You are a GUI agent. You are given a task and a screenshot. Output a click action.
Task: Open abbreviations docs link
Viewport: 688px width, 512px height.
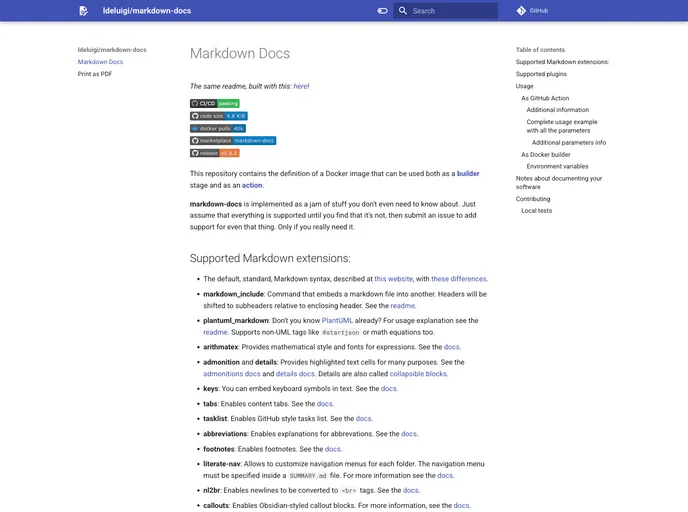(408, 433)
